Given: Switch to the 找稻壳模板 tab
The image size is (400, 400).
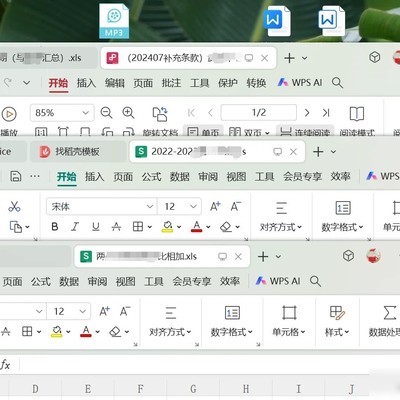Looking at the screenshot, I should (77, 152).
